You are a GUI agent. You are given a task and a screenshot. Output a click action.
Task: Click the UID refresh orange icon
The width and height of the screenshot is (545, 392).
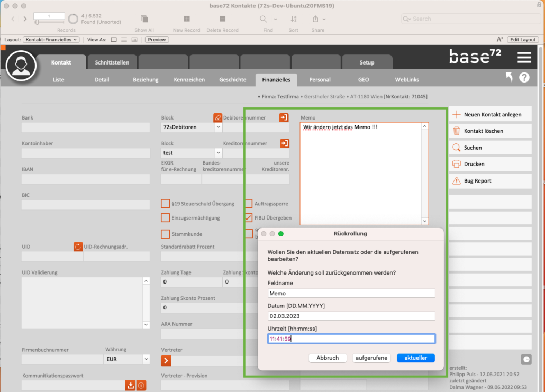(78, 247)
